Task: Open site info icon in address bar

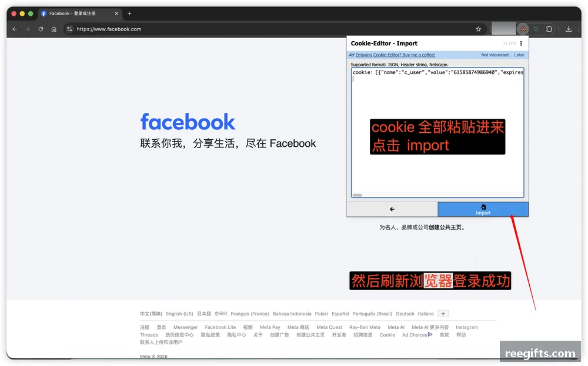Action: (x=69, y=29)
